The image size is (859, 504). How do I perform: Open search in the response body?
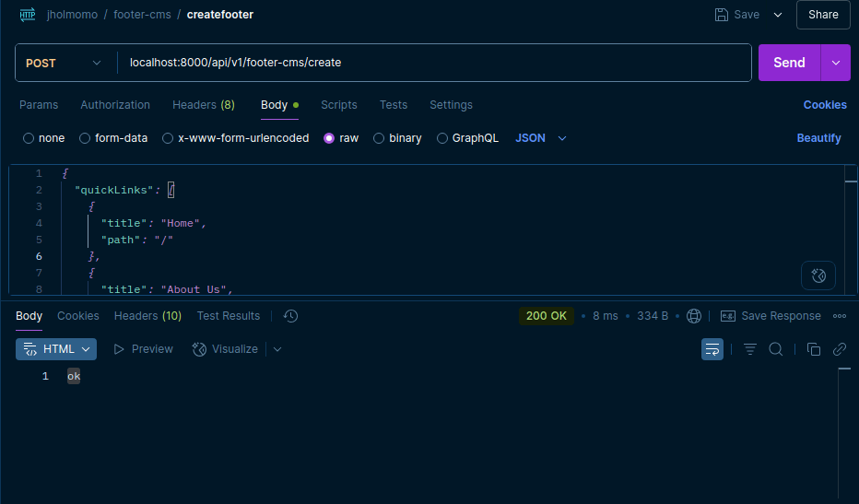[776, 349]
